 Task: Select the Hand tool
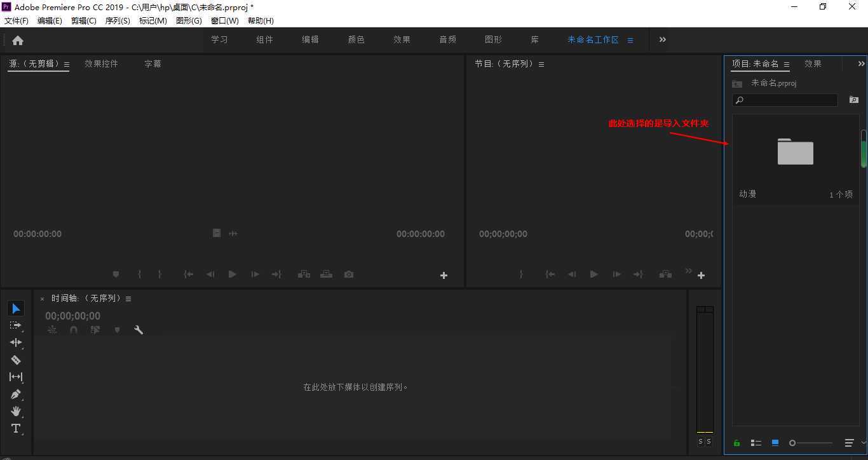click(x=16, y=411)
